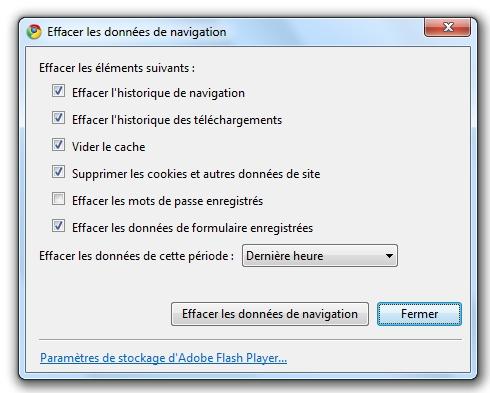
Task: Click the 'Effacer les éléments suivants' heading
Action: click(x=117, y=68)
